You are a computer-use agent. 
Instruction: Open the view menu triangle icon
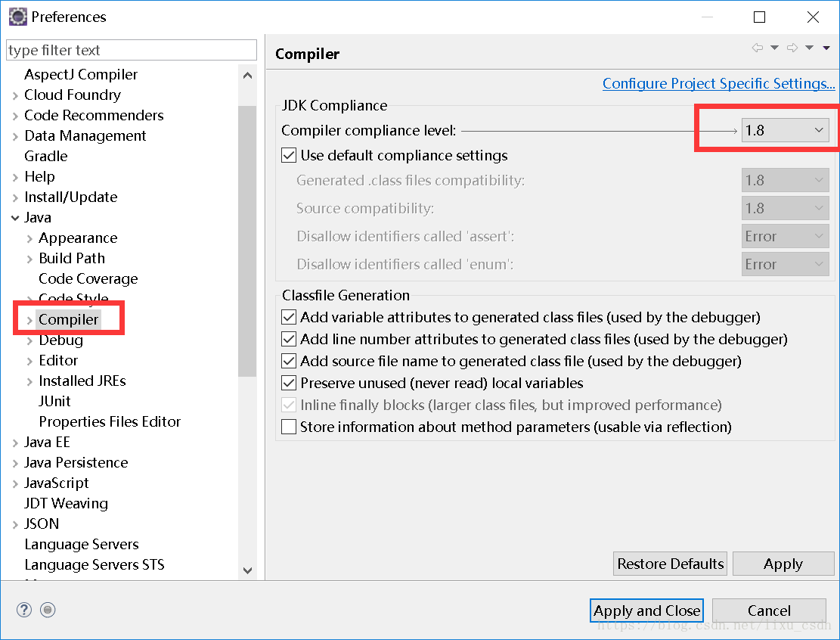tap(826, 48)
